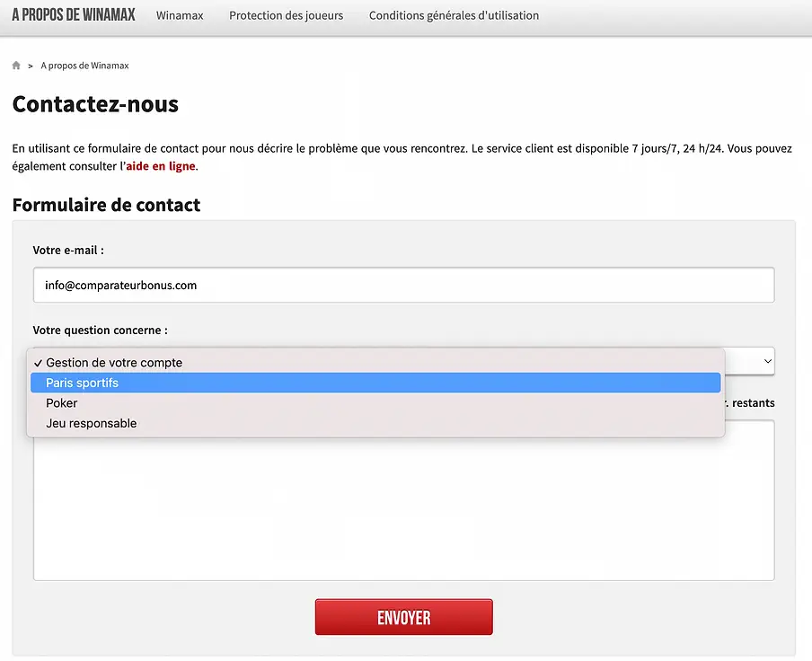Open the aide en ligne link
The image size is (812, 661).
click(160, 166)
